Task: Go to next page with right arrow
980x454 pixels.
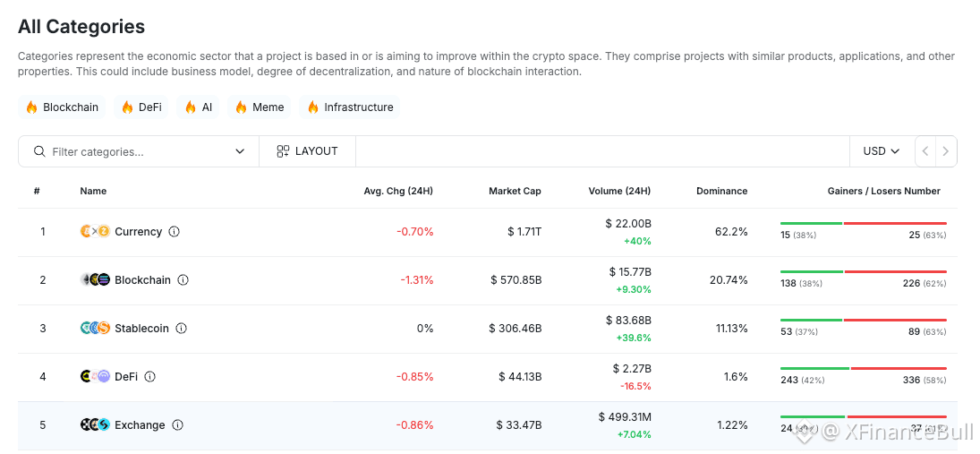Action: (946, 151)
